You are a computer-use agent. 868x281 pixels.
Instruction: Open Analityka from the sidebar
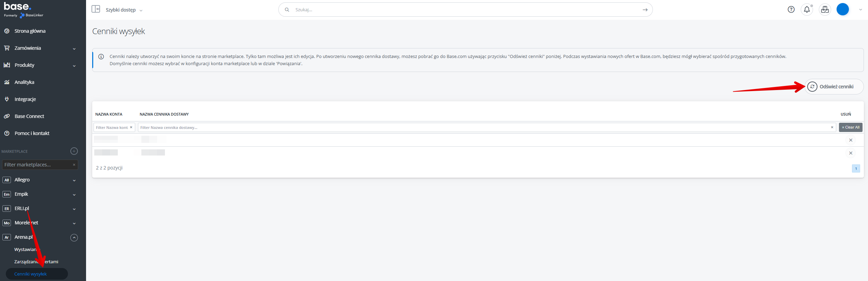24,82
